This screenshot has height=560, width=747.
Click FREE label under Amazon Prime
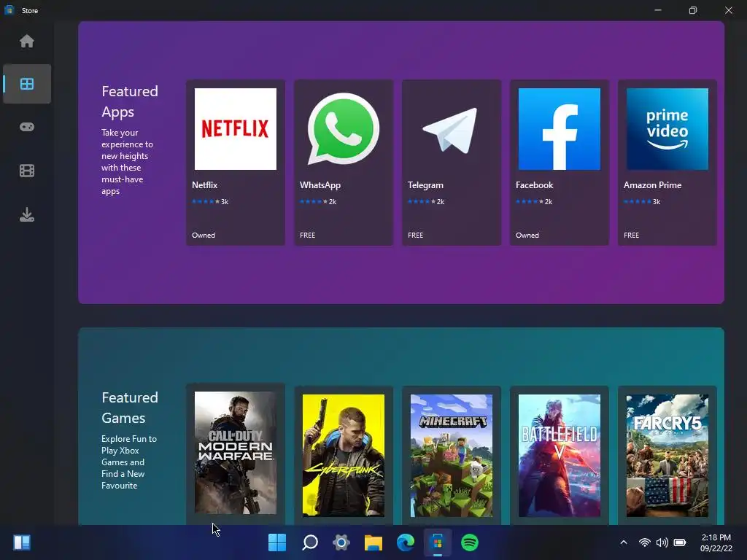(x=631, y=236)
